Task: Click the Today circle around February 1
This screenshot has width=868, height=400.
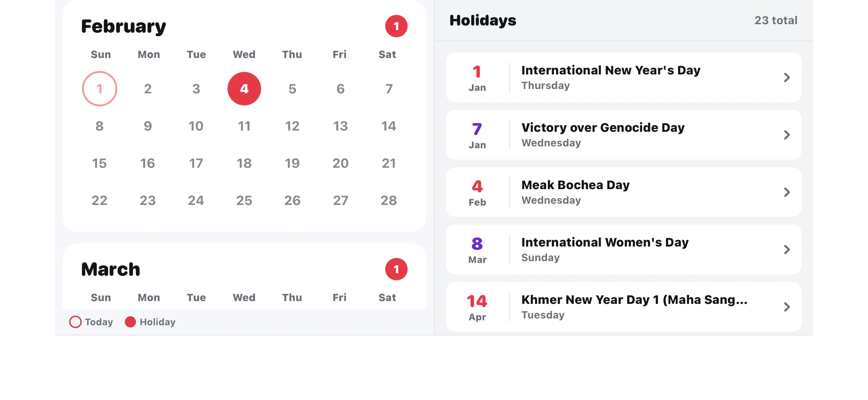Action: 99,89
